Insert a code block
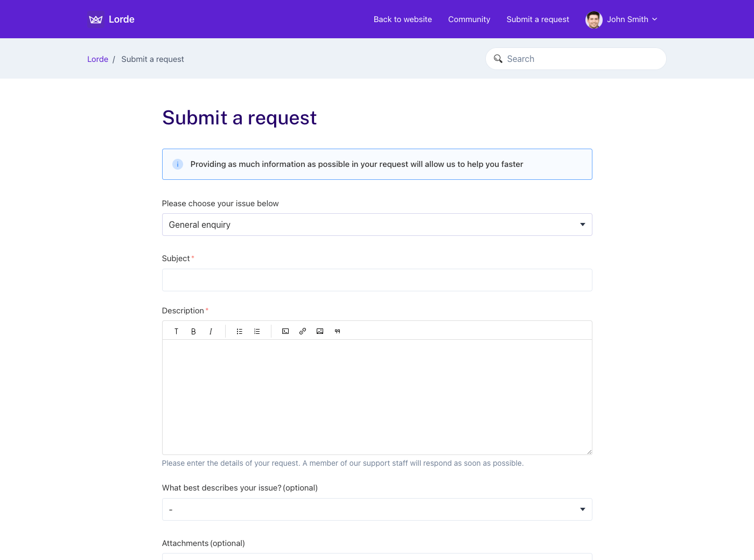Image resolution: width=754 pixels, height=560 pixels. (x=285, y=331)
